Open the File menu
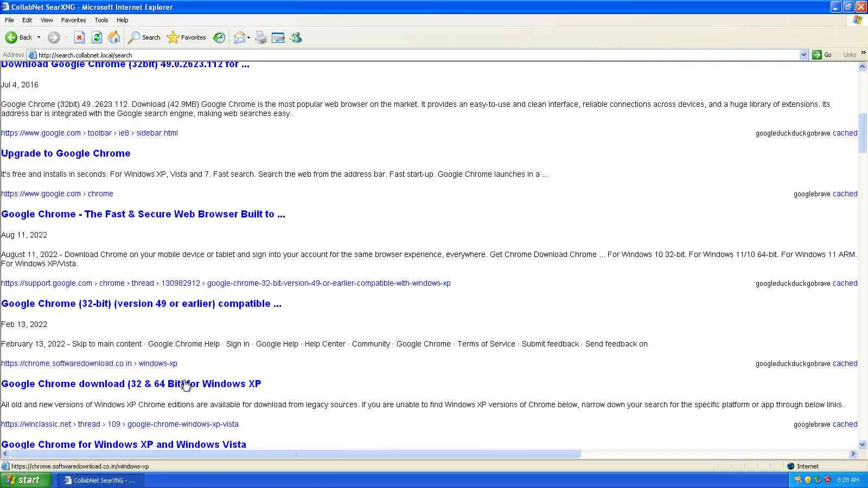The height and width of the screenshot is (488, 868). tap(9, 20)
